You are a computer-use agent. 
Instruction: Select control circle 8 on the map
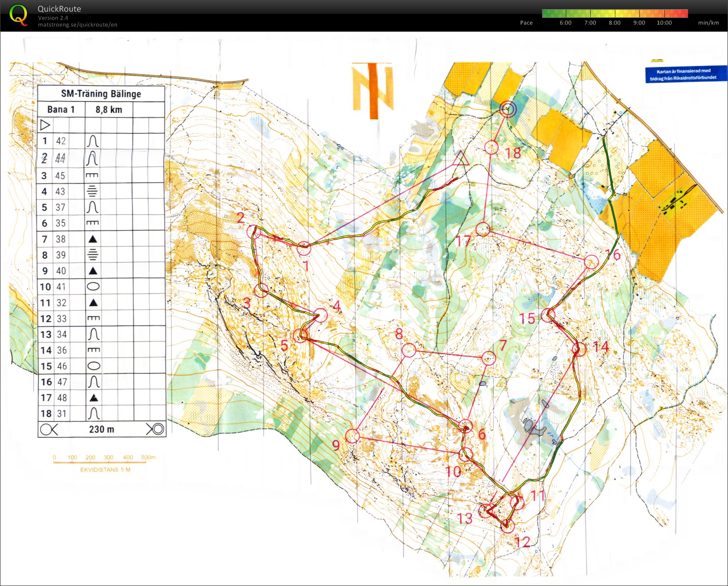409,350
